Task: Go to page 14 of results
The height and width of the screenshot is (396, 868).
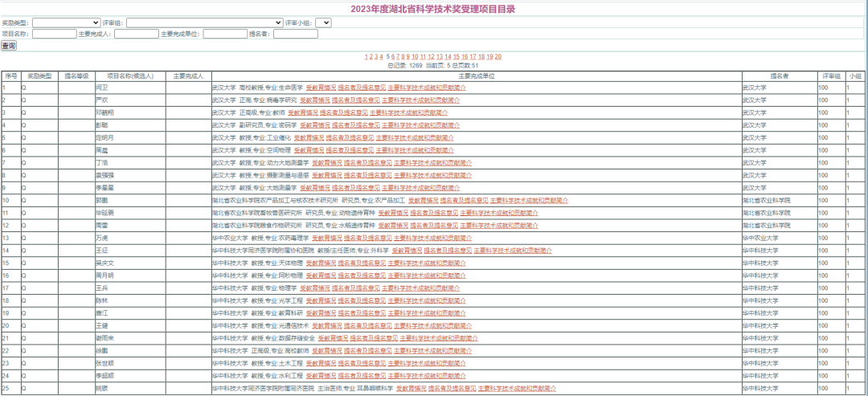Action: [x=448, y=56]
